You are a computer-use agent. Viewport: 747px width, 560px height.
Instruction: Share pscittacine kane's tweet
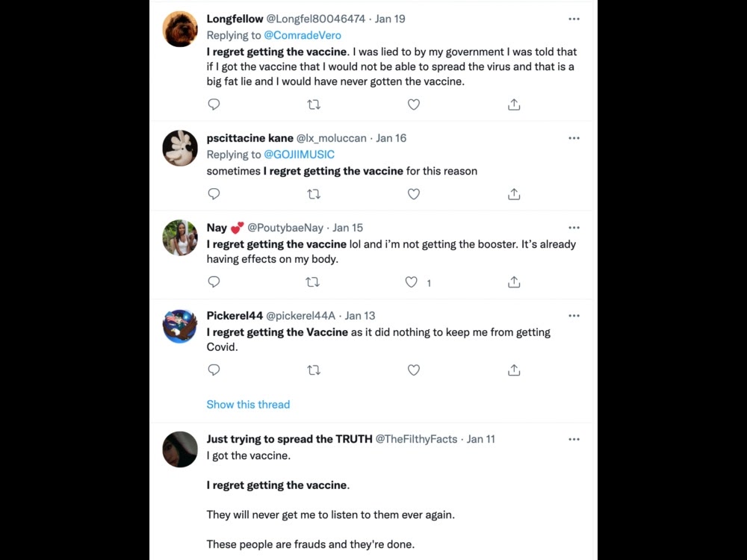[514, 194]
